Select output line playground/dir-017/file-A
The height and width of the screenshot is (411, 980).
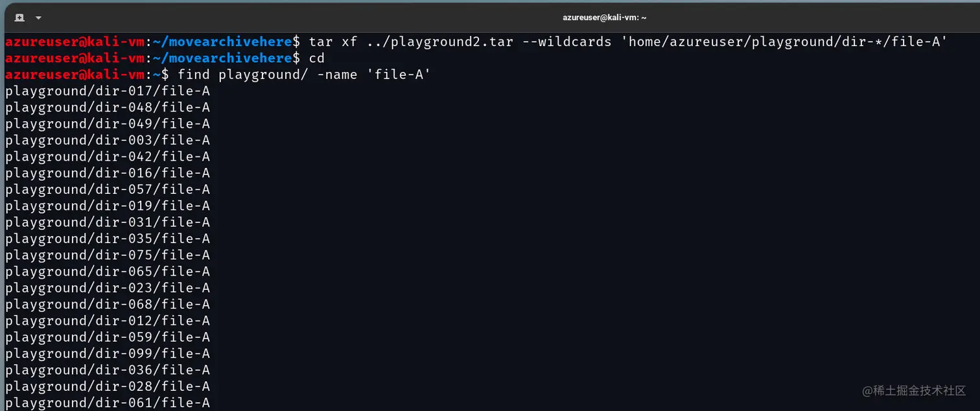108,91
